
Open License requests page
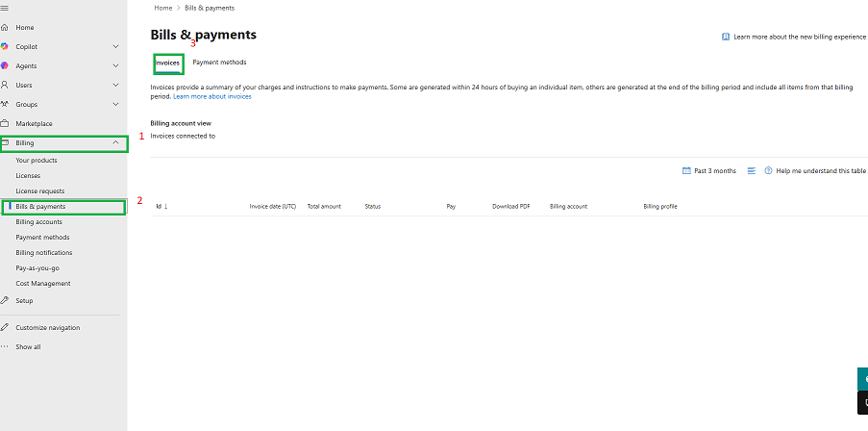(x=39, y=190)
